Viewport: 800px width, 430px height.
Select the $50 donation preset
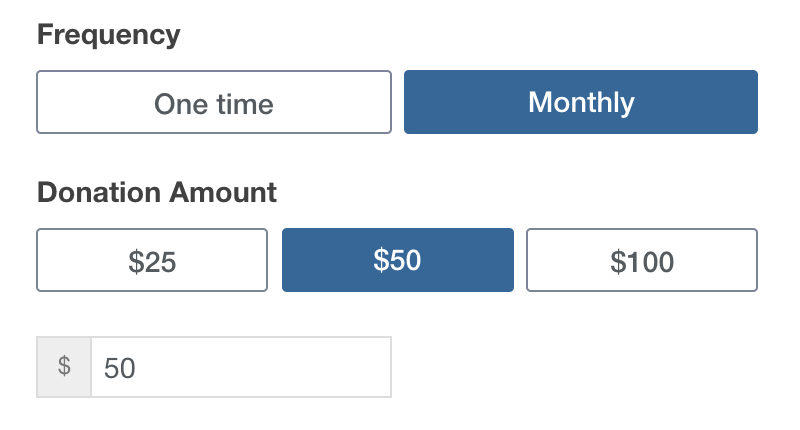tap(397, 261)
